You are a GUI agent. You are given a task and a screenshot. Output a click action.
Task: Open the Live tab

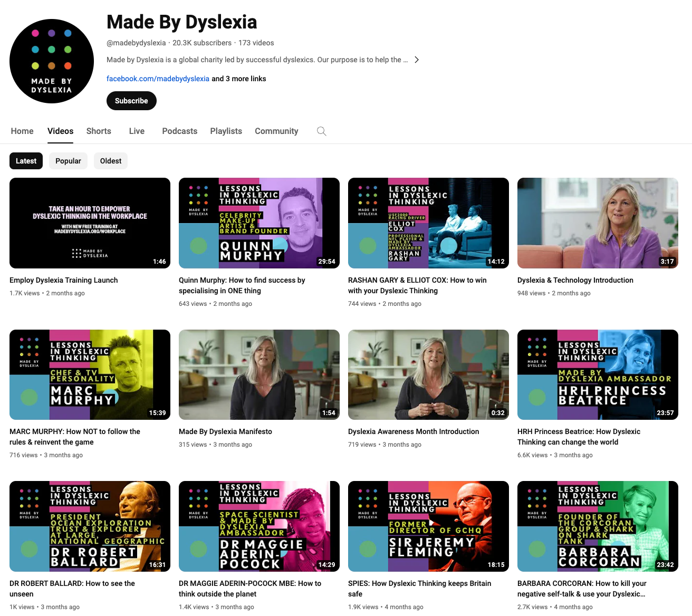137,131
